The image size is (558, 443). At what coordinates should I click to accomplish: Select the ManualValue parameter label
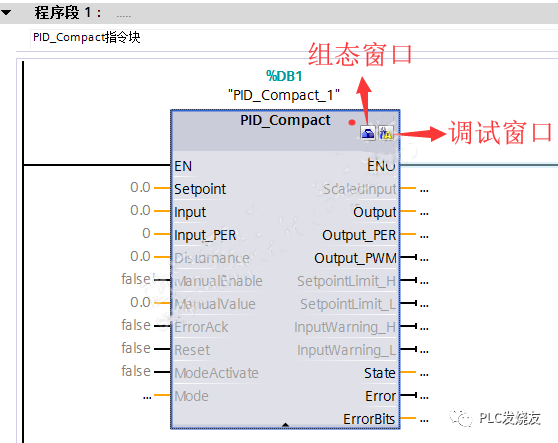click(x=215, y=304)
